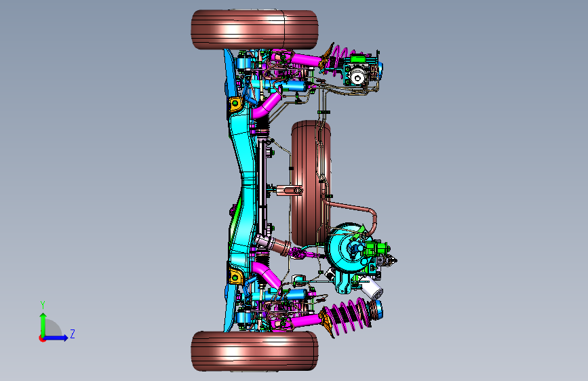Select the white ABS pump unit at top

[357, 77]
